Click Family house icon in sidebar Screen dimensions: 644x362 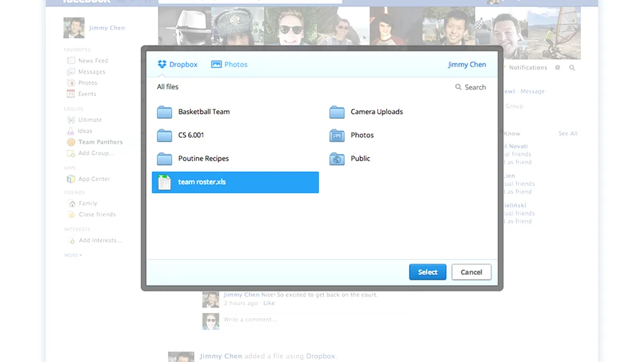tap(72, 203)
